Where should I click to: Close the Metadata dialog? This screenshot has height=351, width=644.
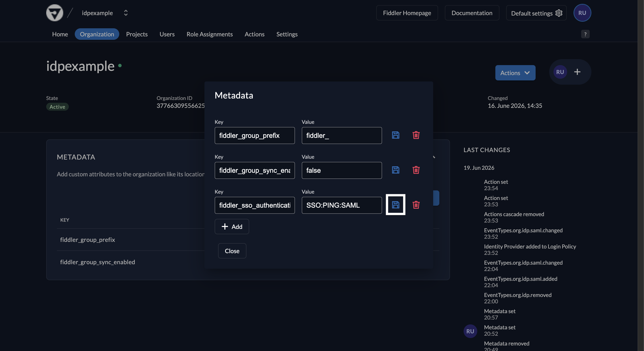click(x=232, y=251)
